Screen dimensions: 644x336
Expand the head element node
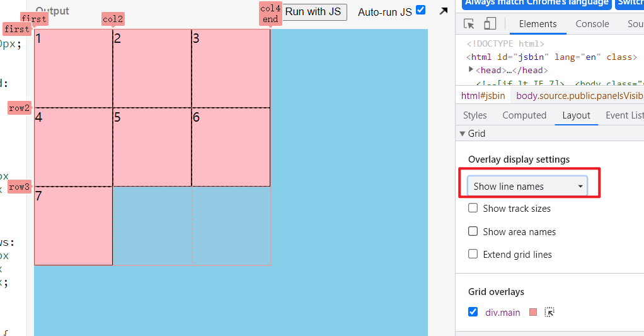click(471, 70)
